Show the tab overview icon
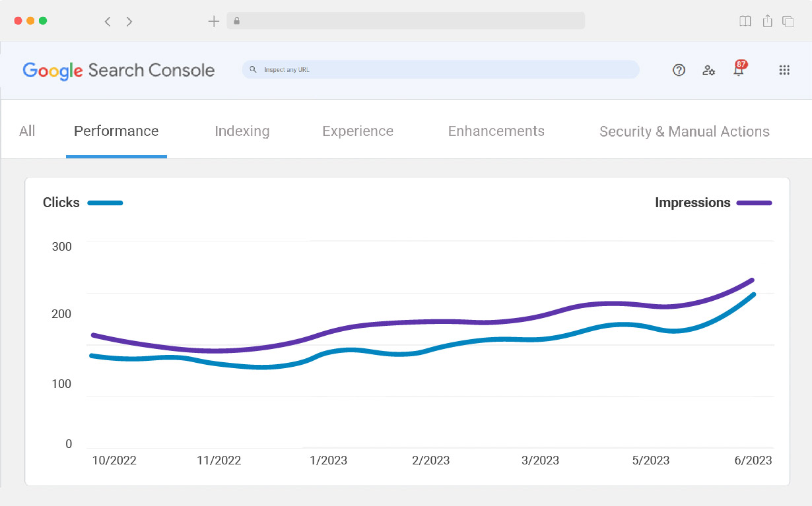The height and width of the screenshot is (506, 812). (x=788, y=21)
